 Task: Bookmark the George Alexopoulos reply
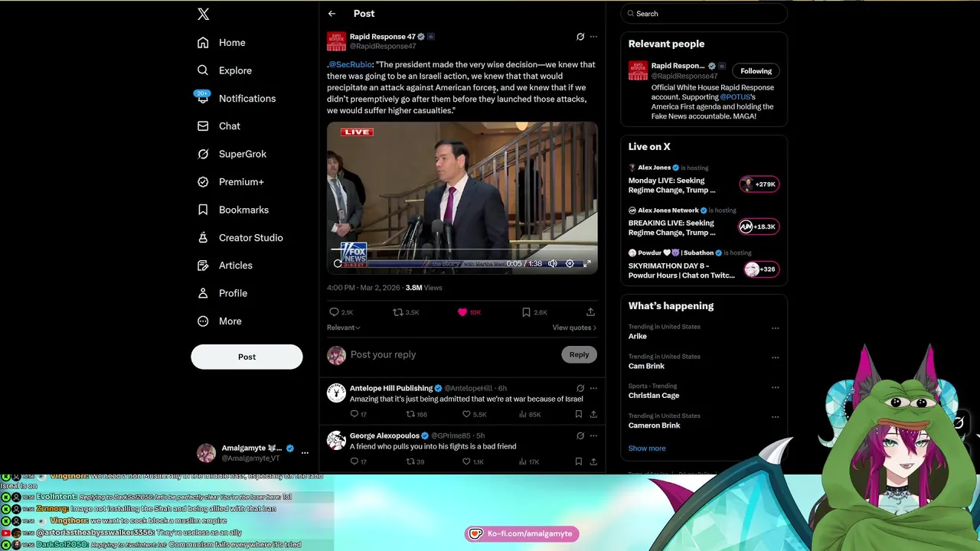(579, 461)
